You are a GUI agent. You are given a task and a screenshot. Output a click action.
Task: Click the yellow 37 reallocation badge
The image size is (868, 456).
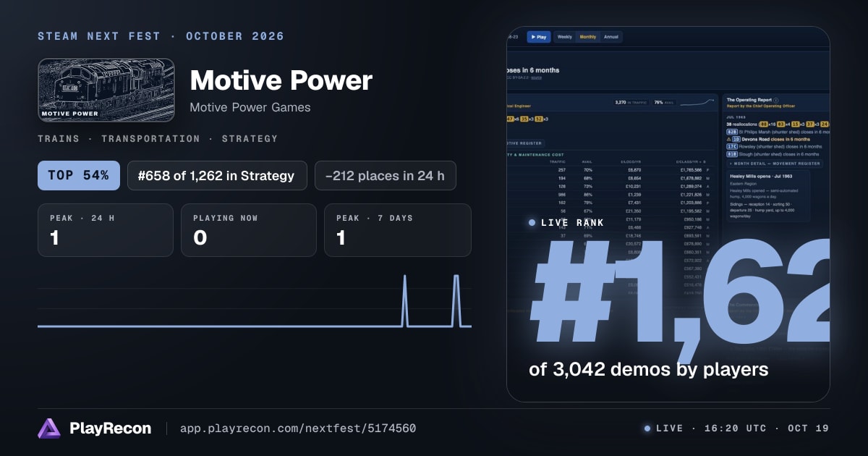tap(810, 124)
